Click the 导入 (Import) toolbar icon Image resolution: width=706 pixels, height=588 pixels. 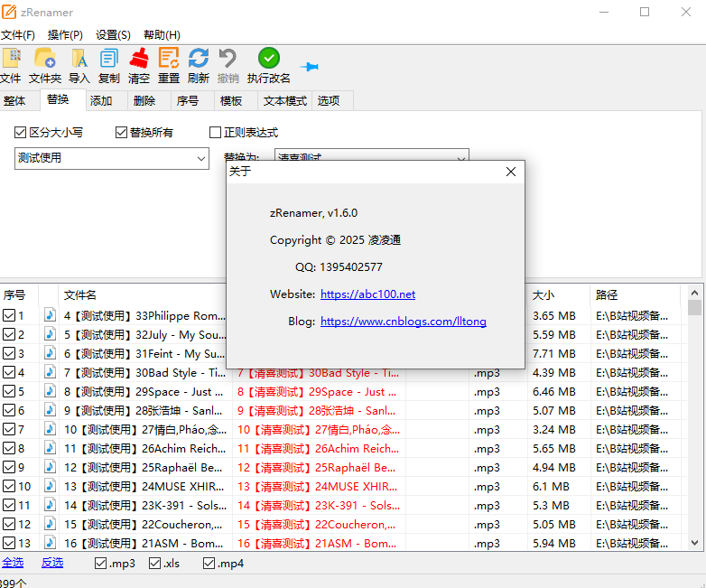click(79, 59)
